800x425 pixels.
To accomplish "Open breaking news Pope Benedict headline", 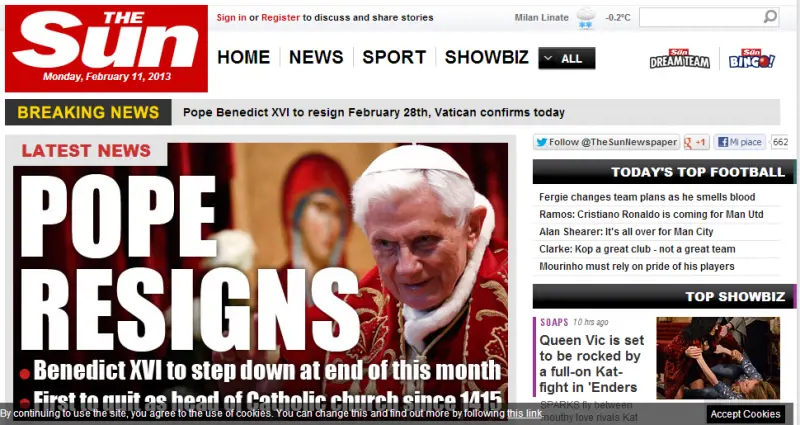I will [373, 112].
